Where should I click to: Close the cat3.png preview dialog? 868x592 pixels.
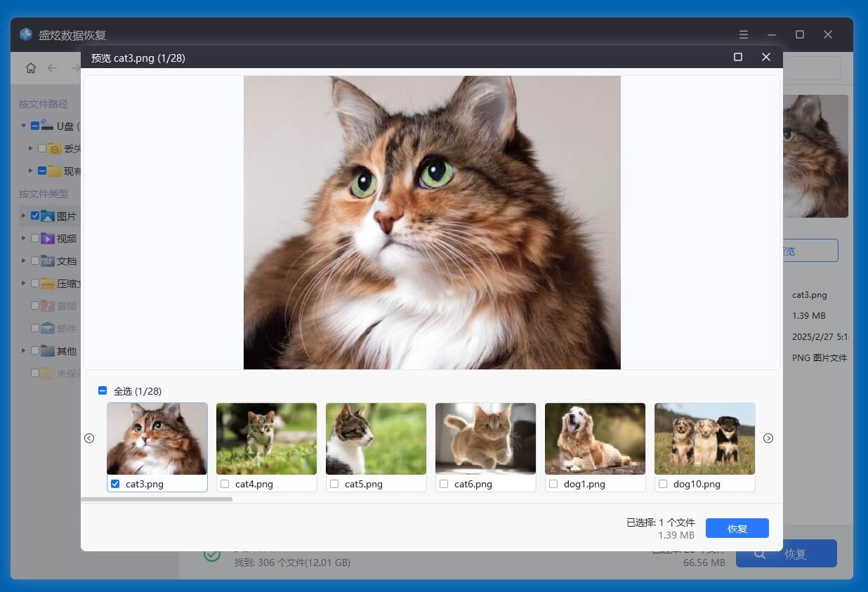coord(766,57)
